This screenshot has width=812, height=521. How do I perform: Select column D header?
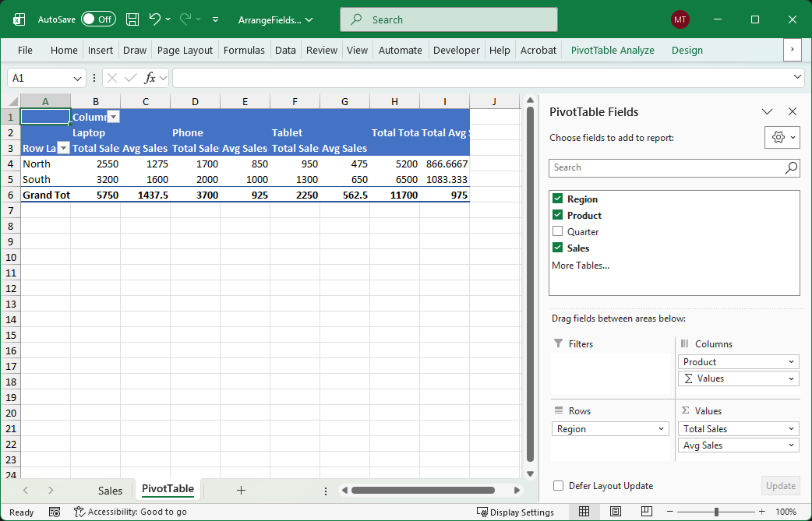[196, 102]
